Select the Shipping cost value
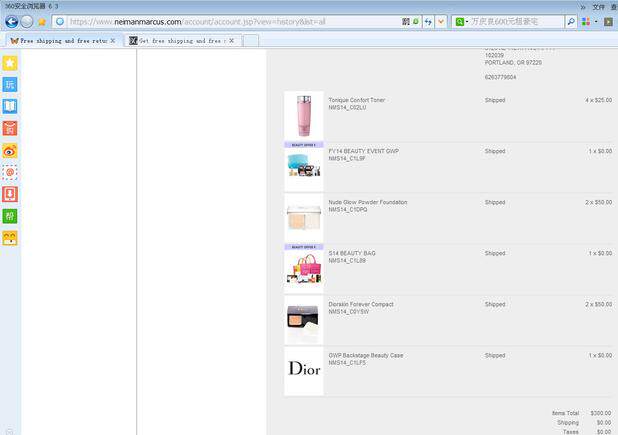 [x=604, y=422]
